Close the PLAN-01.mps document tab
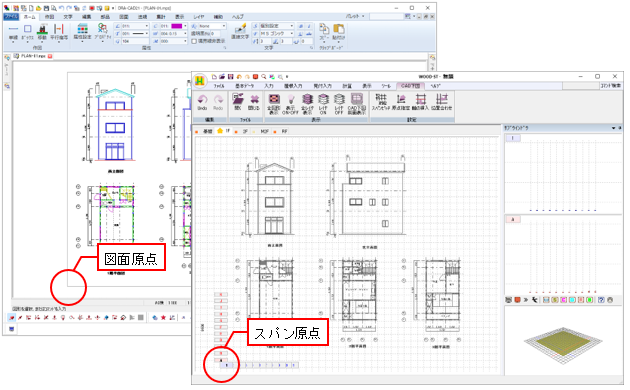 coord(50,56)
